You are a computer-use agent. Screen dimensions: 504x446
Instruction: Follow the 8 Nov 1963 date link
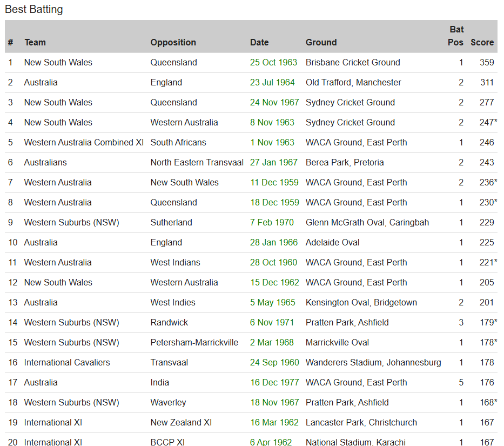[x=272, y=122]
